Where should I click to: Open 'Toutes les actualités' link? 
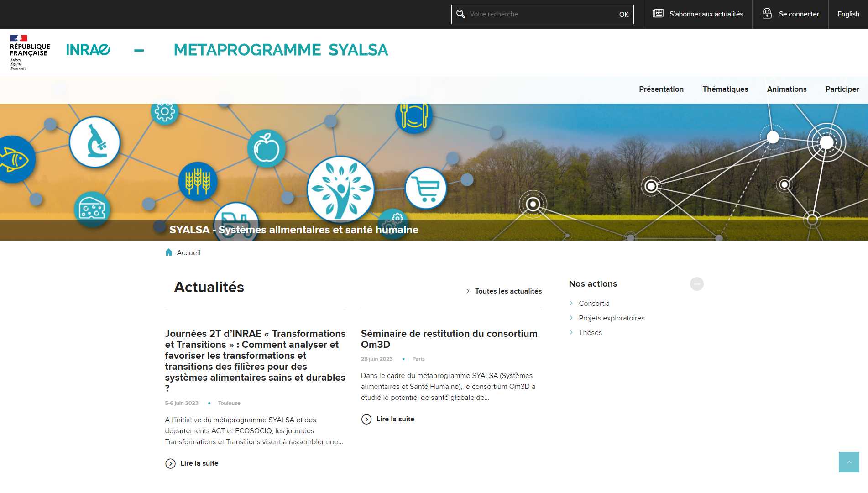(508, 291)
